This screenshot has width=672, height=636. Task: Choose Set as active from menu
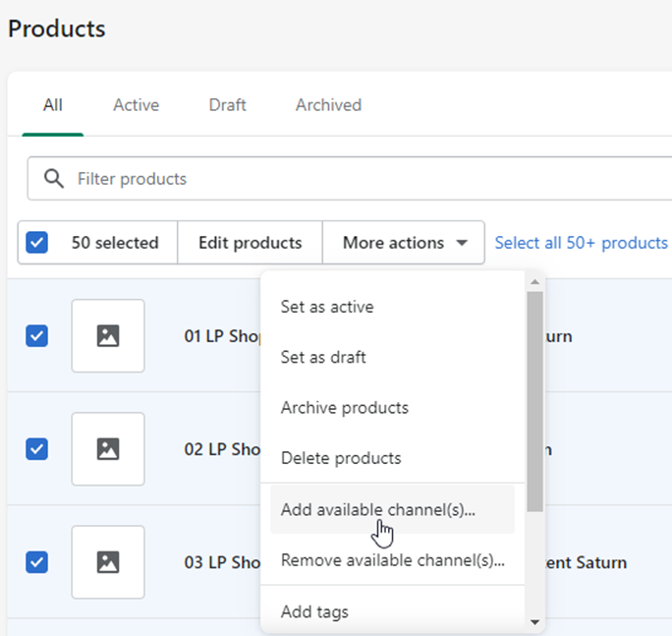(x=327, y=307)
